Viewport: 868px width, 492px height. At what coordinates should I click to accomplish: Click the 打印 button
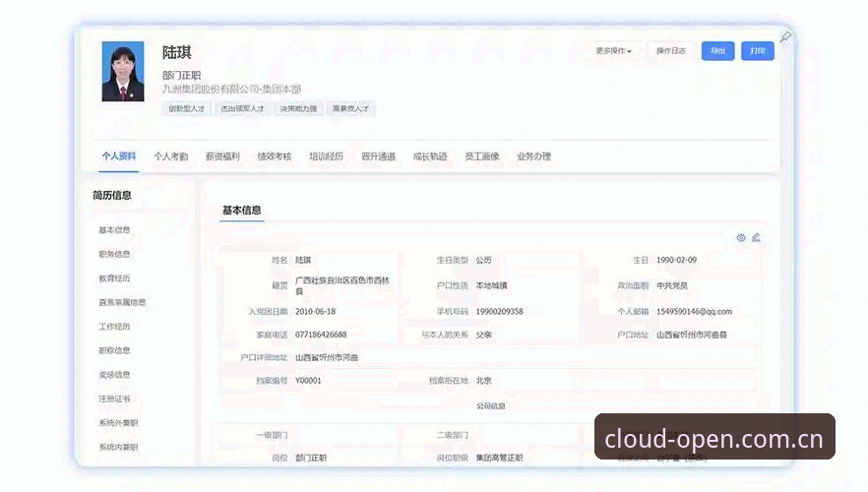pos(758,51)
